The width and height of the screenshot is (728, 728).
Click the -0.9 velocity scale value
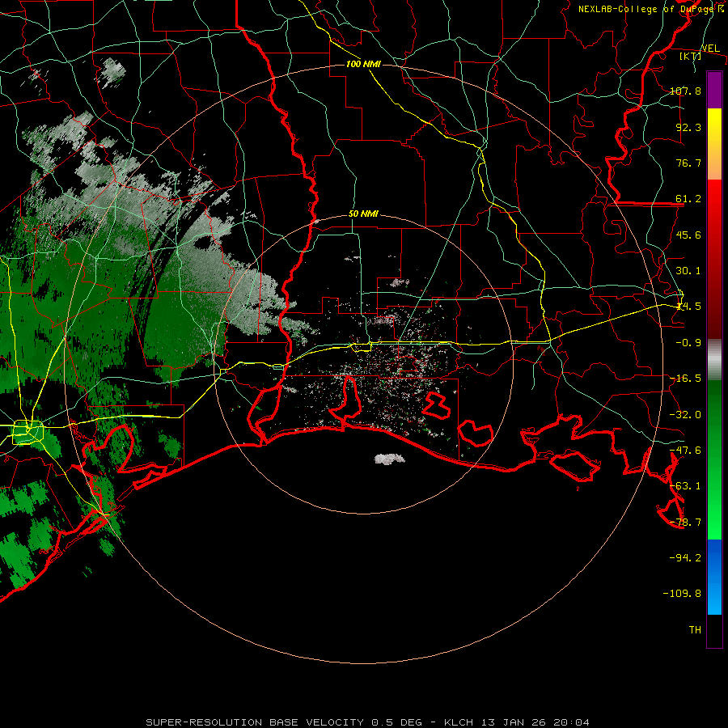[x=688, y=343]
